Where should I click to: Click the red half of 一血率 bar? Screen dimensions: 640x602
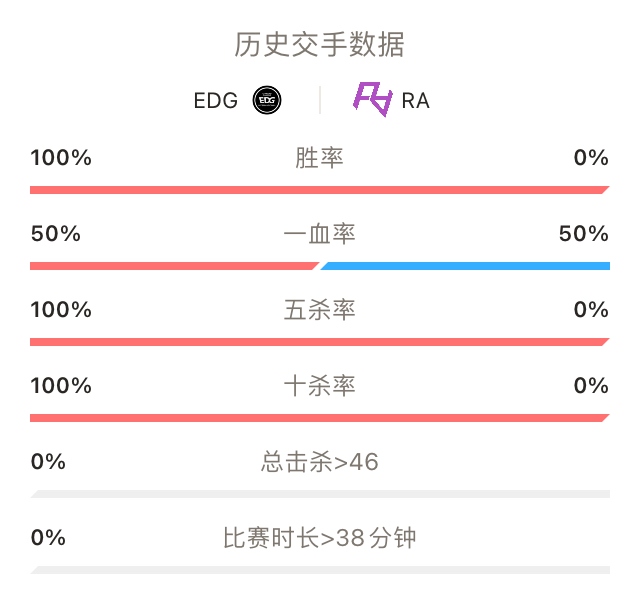pos(175,266)
